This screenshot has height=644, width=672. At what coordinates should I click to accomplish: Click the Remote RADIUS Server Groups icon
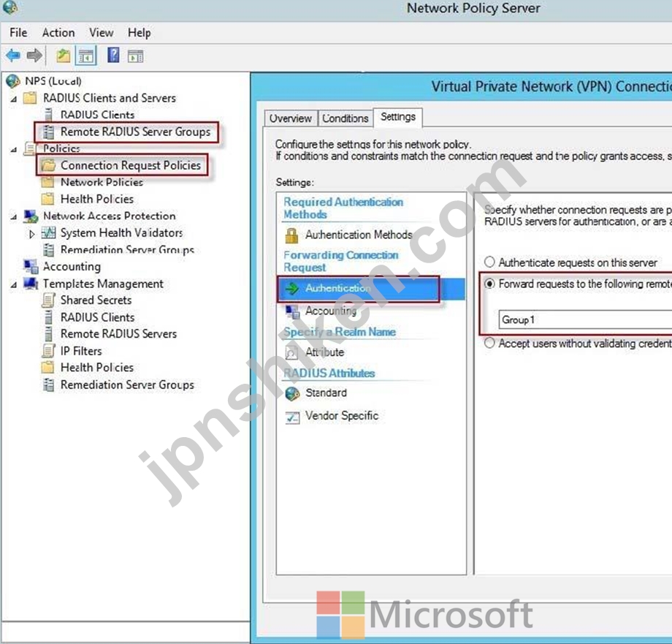(x=48, y=132)
